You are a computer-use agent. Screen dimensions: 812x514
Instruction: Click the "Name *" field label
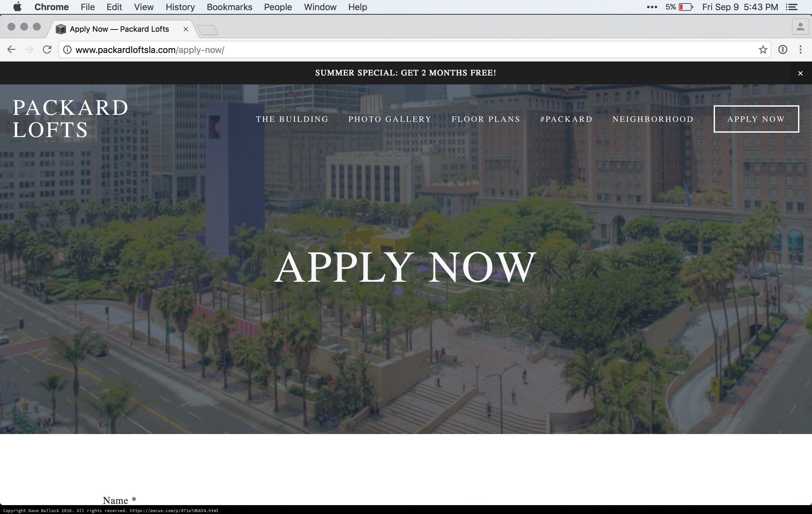pyautogui.click(x=119, y=500)
